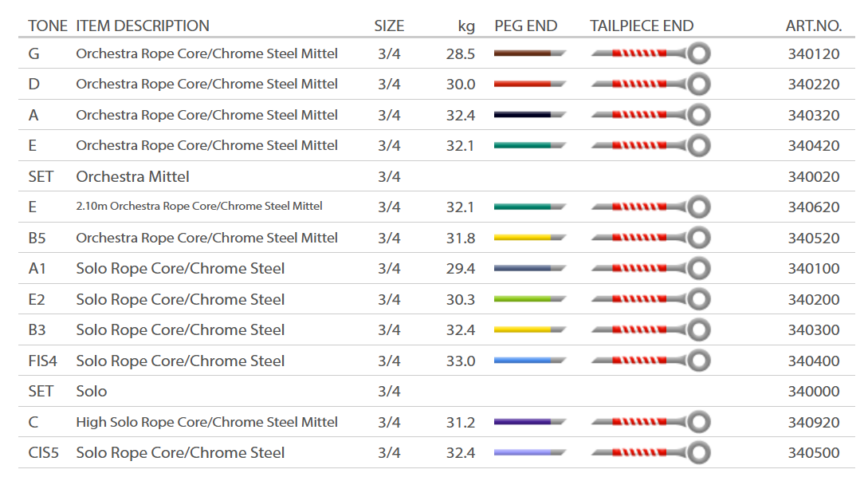The width and height of the screenshot is (868, 489).
Task: Click the 33.0 kg value for FIS4
Action: click(461, 361)
